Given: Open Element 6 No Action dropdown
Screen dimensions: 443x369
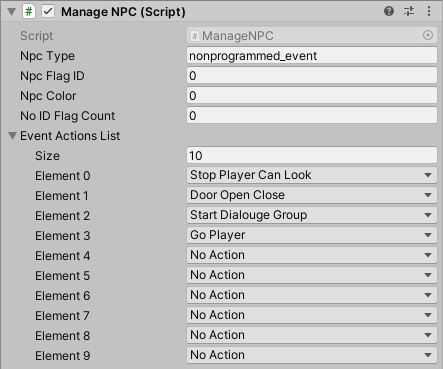Looking at the screenshot, I should [x=312, y=295].
